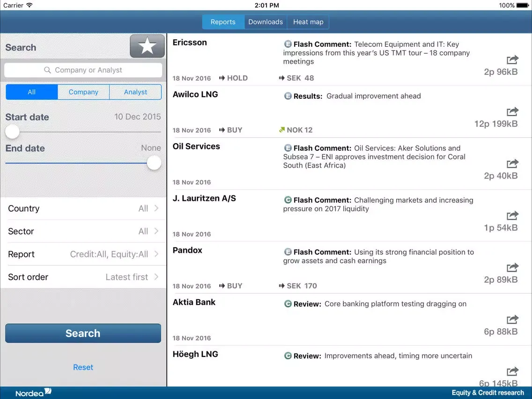Open the Sort order chevron
The width and height of the screenshot is (532, 399).
tap(156, 277)
